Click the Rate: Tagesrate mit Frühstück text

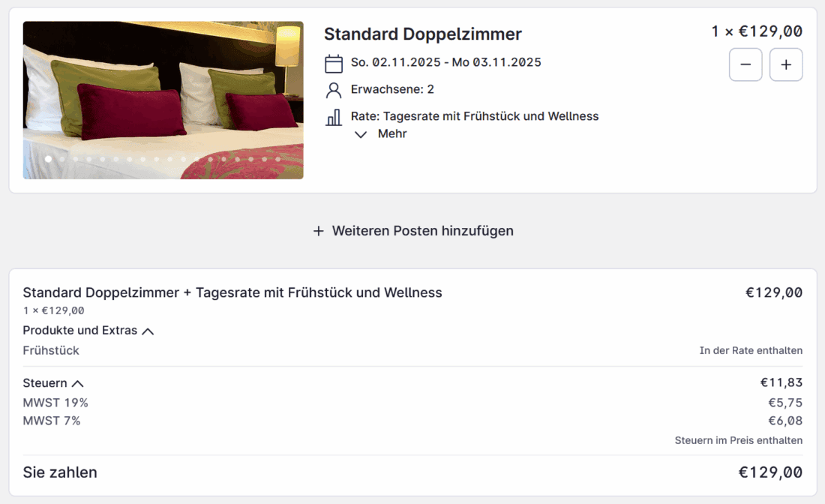[474, 116]
